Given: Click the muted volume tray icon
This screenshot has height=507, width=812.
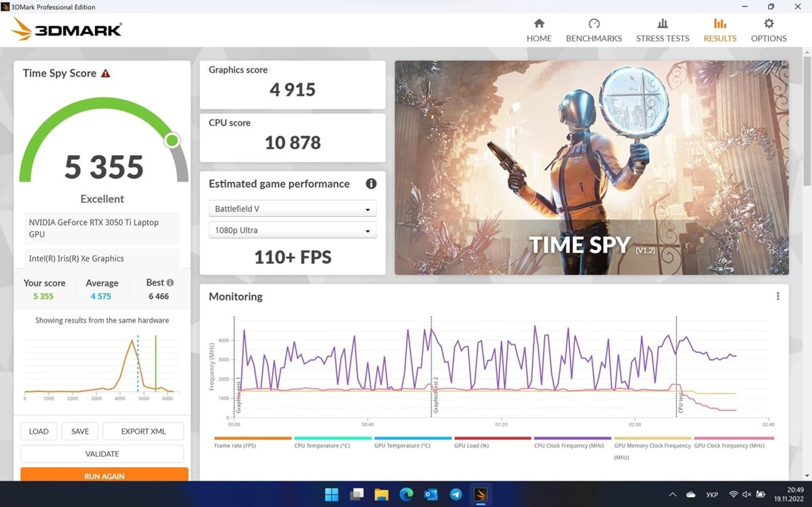Looking at the screenshot, I should [747, 494].
